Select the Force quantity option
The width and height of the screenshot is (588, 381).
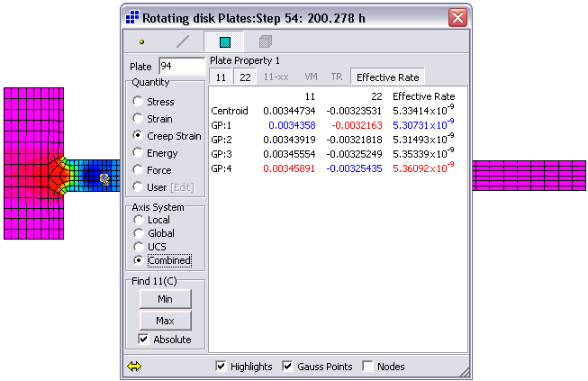tap(137, 170)
